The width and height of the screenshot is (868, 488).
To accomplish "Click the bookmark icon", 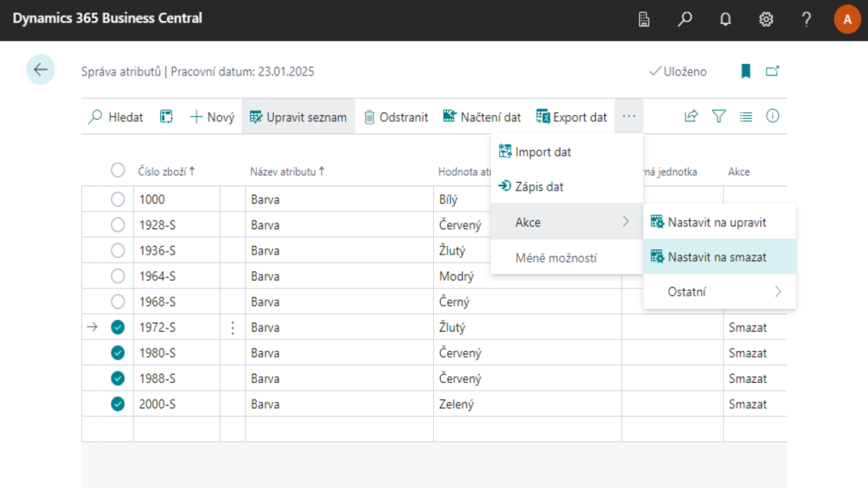I will coord(746,71).
